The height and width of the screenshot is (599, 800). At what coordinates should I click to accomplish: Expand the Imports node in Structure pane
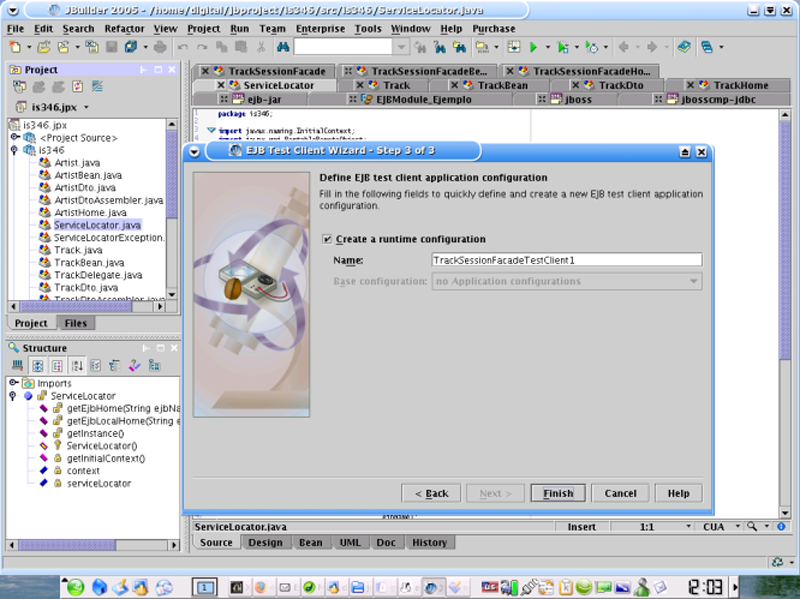click(x=13, y=383)
